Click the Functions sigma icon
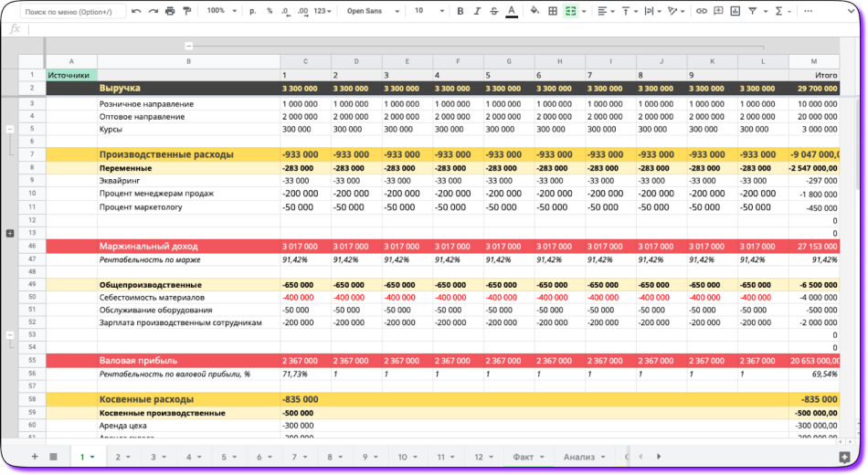The image size is (868, 475). point(778,11)
